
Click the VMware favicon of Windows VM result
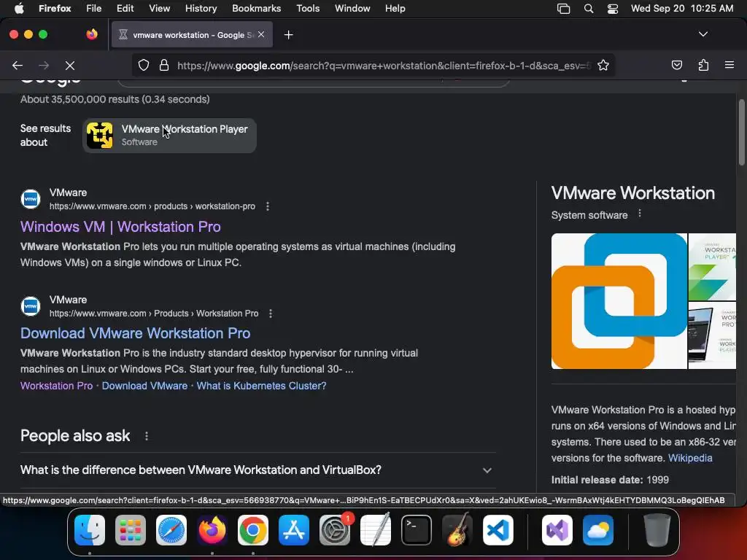tap(31, 199)
